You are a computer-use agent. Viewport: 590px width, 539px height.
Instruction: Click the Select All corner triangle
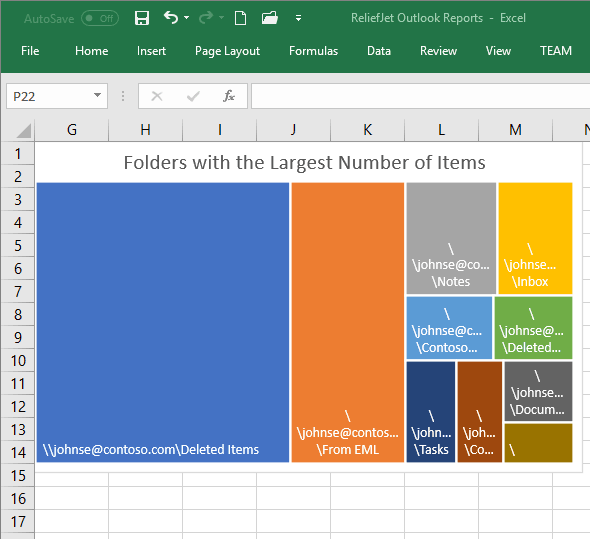(24, 131)
